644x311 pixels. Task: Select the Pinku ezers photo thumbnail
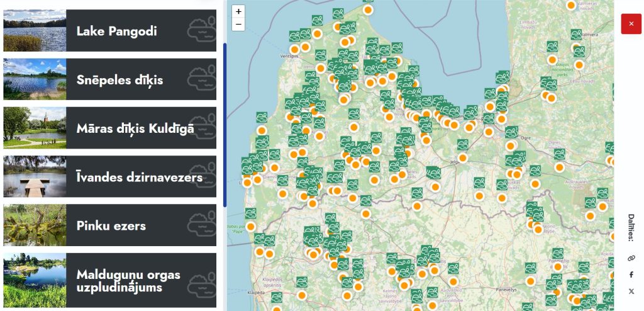pos(35,225)
